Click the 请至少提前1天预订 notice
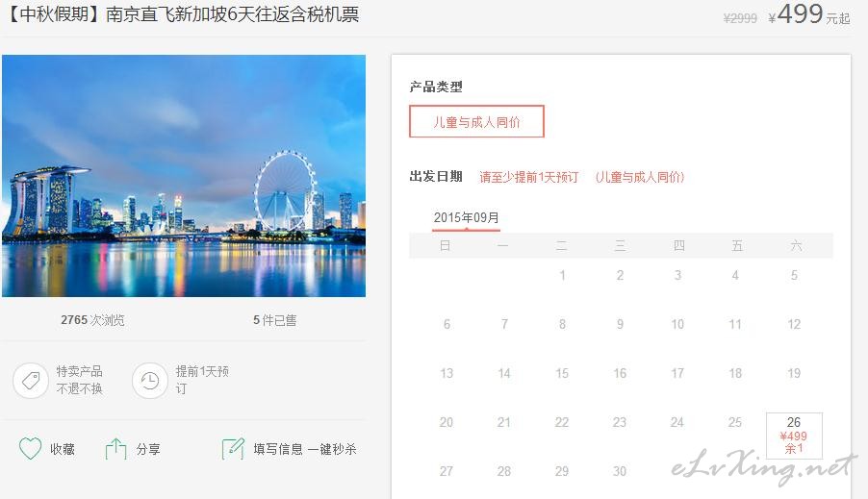The width and height of the screenshot is (868, 499). (528, 177)
